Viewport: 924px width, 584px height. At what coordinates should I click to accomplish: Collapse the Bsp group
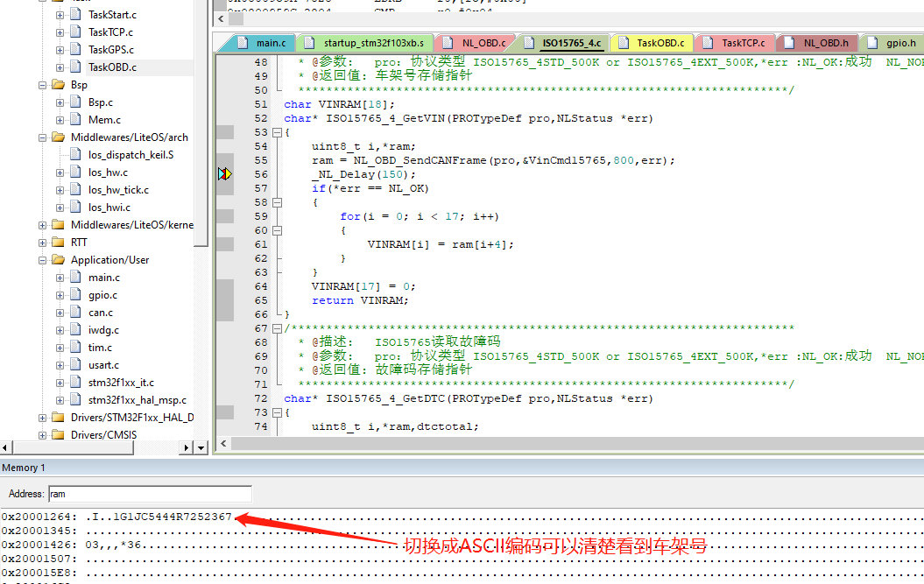pyautogui.click(x=42, y=85)
